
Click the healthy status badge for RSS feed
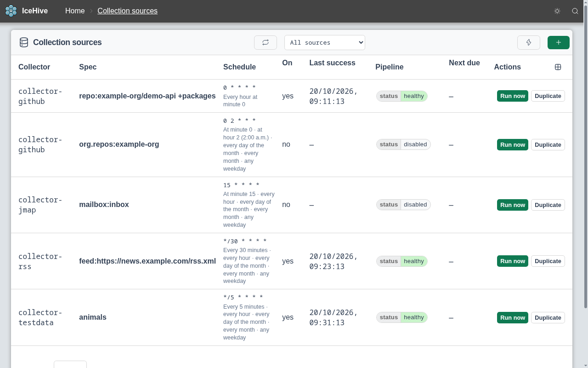coord(402,261)
